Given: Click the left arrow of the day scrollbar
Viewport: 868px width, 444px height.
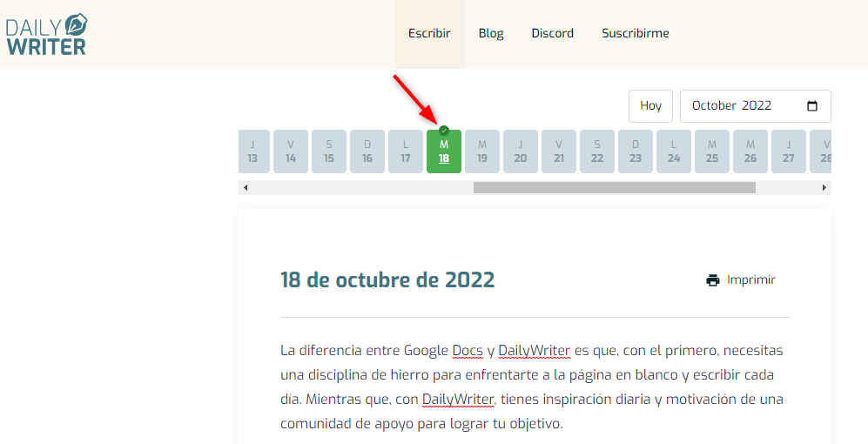Looking at the screenshot, I should coord(246,188).
